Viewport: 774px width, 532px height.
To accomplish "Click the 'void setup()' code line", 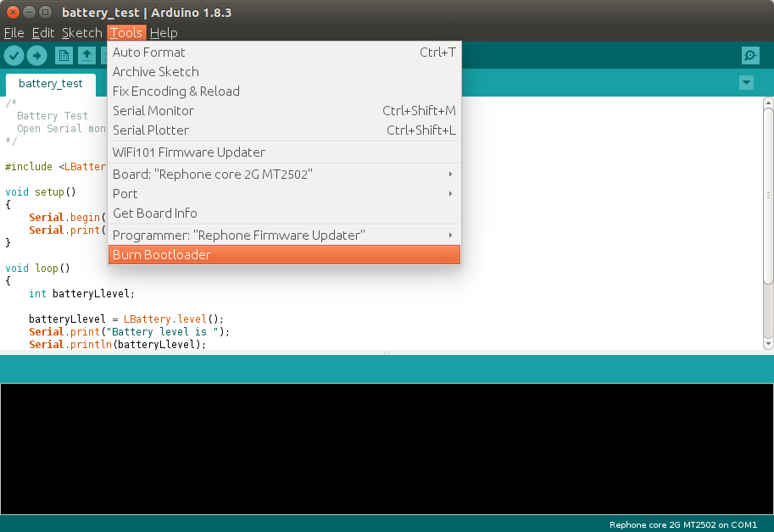I will point(41,191).
